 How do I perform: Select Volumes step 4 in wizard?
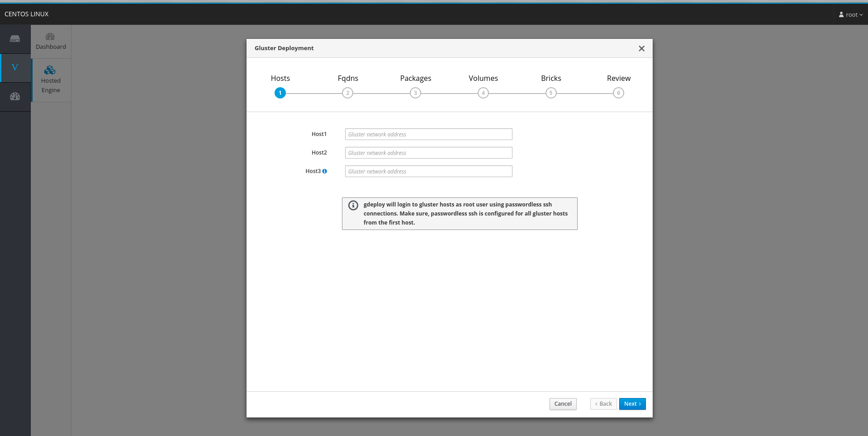pos(483,93)
